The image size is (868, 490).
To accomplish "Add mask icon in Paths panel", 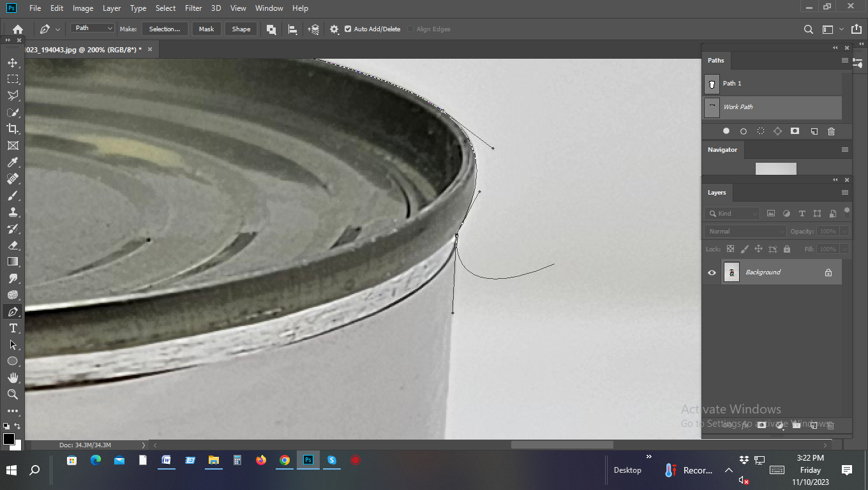I will 795,131.
